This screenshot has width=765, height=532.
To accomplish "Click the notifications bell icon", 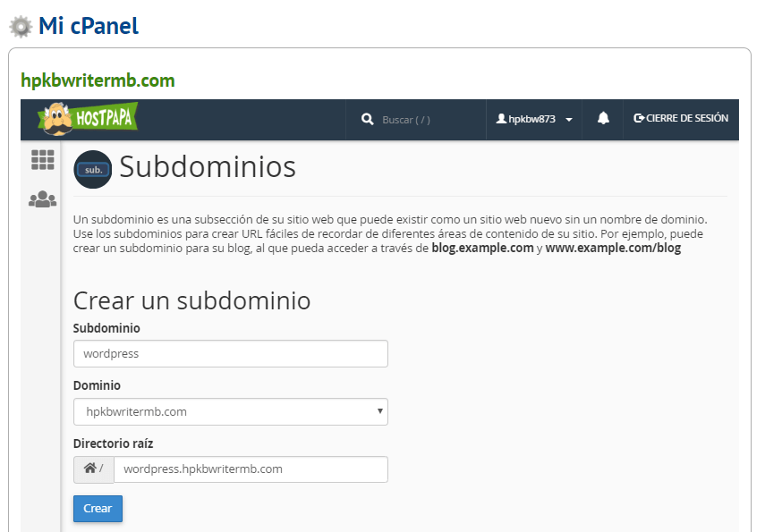I will point(603,119).
